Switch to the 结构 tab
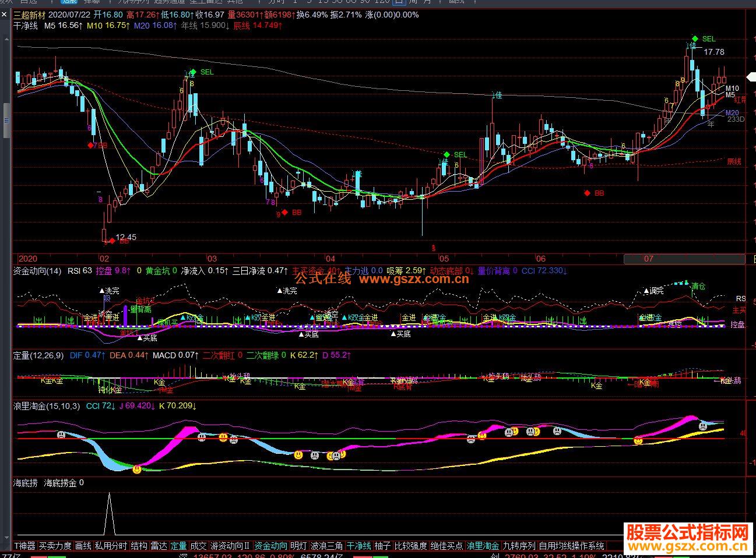The height and width of the screenshot is (558, 756). coord(139,546)
